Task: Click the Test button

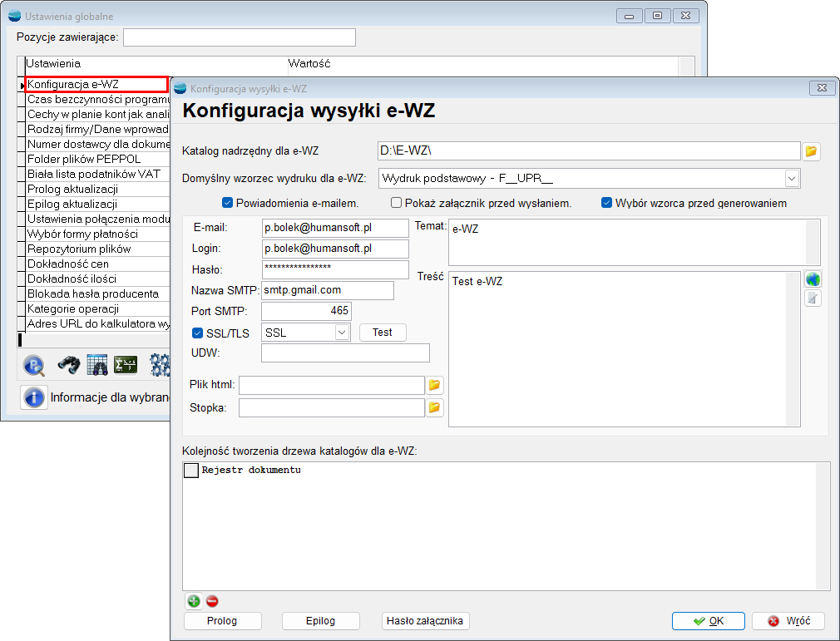Action: tap(383, 333)
